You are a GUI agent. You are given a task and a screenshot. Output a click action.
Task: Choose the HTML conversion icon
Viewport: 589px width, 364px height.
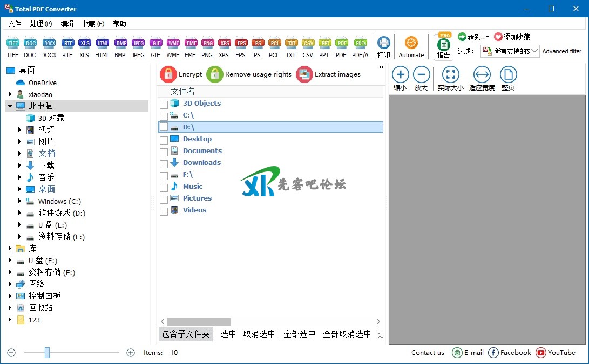[x=102, y=44]
